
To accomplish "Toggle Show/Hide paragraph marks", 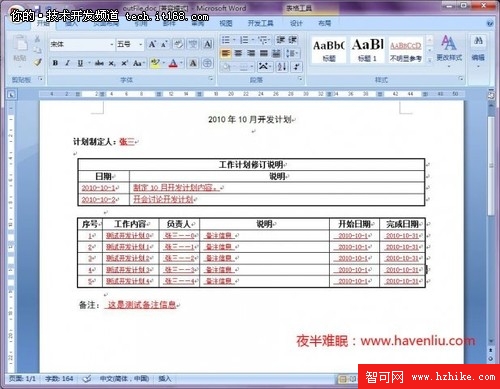I will tap(297, 67).
